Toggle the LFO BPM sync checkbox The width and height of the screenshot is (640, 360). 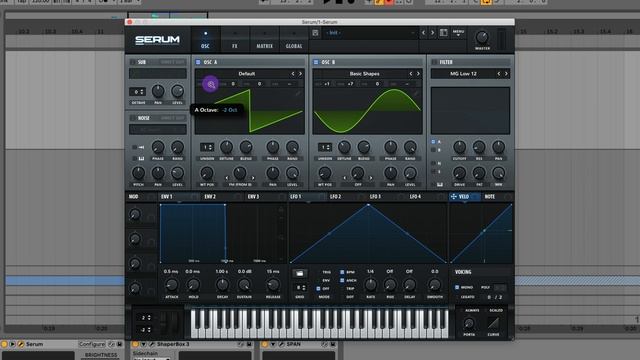coord(342,272)
